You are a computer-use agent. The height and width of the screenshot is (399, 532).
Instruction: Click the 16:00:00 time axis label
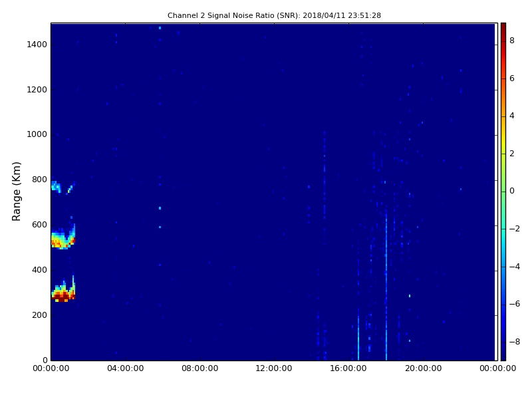tap(348, 368)
